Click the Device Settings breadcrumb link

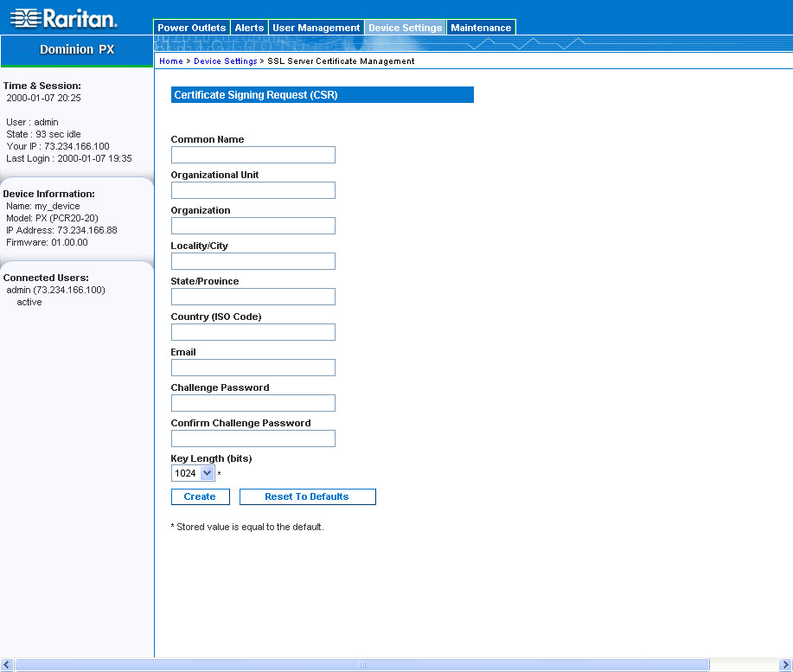[x=225, y=61]
